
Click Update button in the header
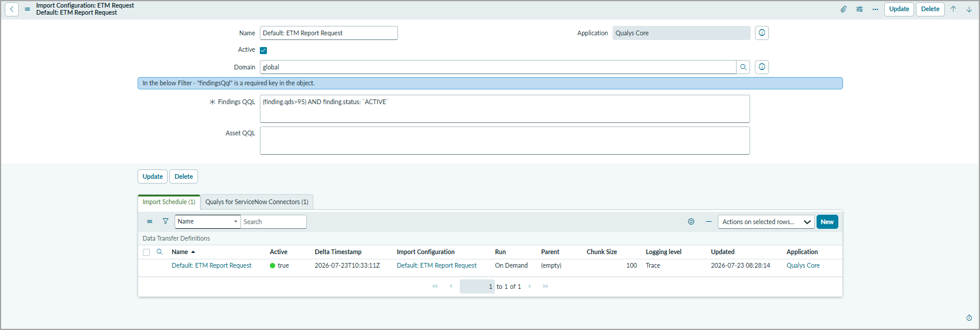tap(899, 9)
